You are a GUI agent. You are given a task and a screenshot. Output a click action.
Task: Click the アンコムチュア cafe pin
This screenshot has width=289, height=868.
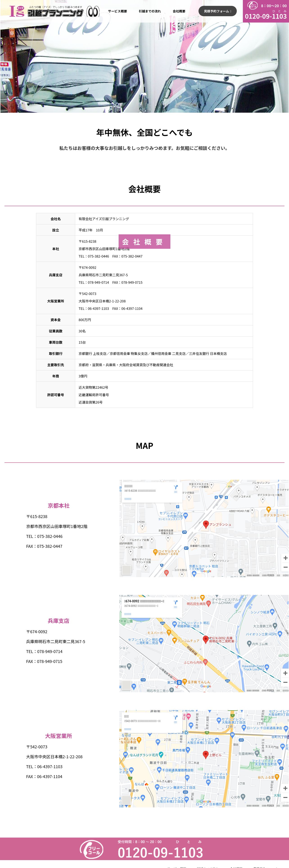click(174, 640)
